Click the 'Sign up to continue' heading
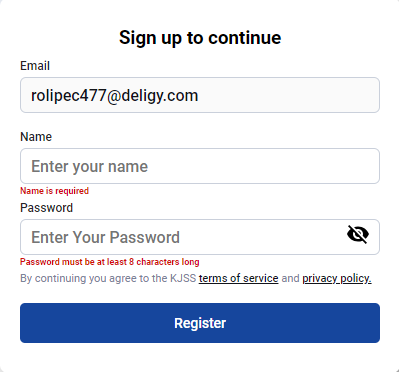This screenshot has height=372, width=399. click(200, 37)
